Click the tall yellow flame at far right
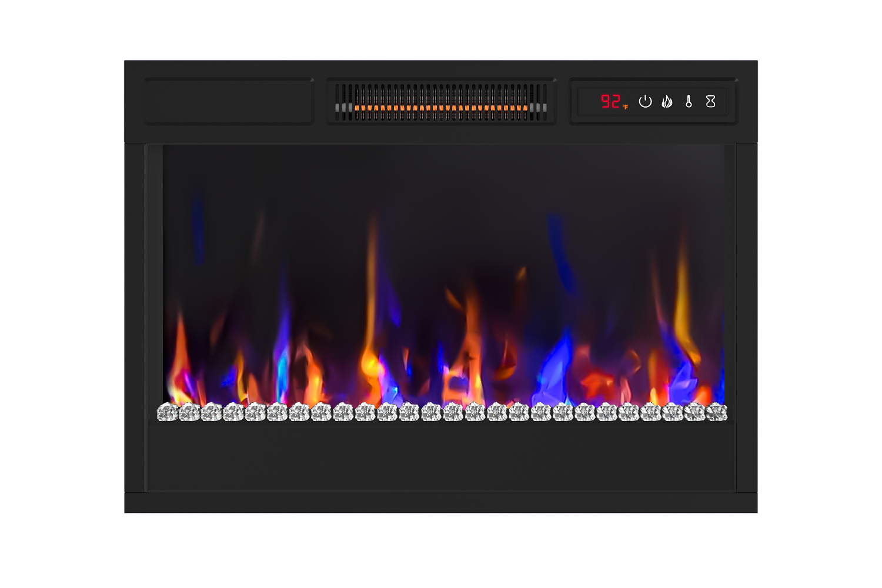This screenshot has width=882, height=588. [x=682, y=300]
